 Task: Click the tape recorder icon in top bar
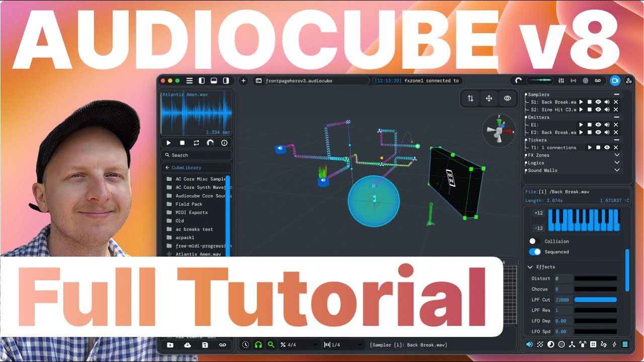pos(598,80)
